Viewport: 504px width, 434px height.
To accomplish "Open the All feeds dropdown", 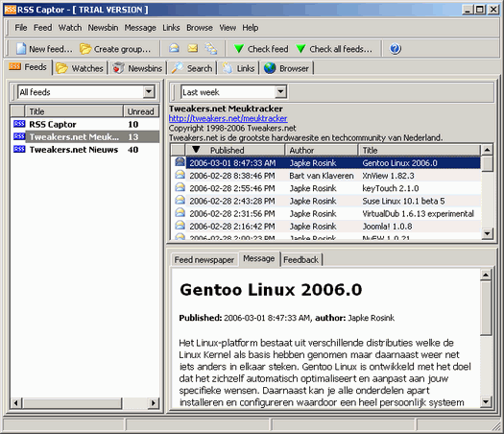I will (x=149, y=92).
